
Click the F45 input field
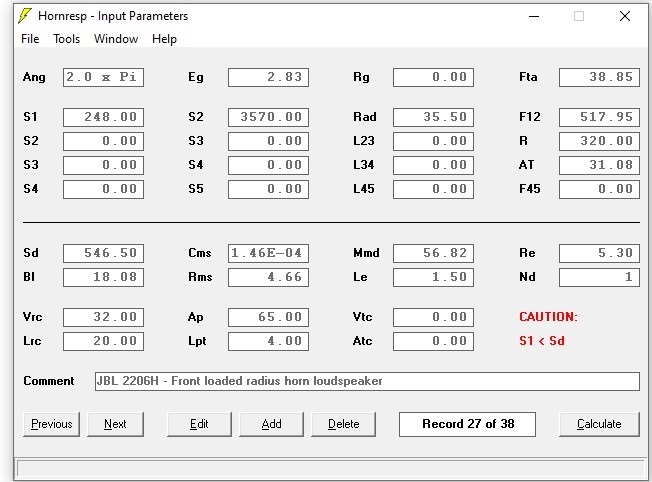tap(599, 190)
